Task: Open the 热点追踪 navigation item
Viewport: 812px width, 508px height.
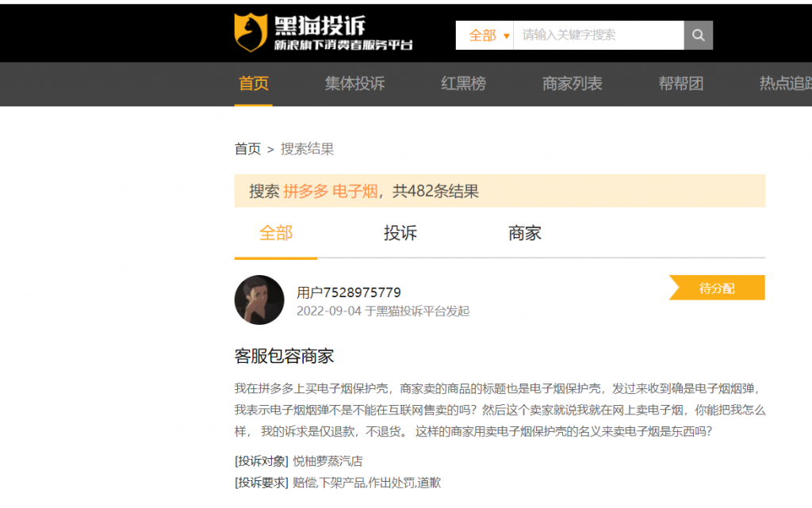Action: (x=786, y=83)
